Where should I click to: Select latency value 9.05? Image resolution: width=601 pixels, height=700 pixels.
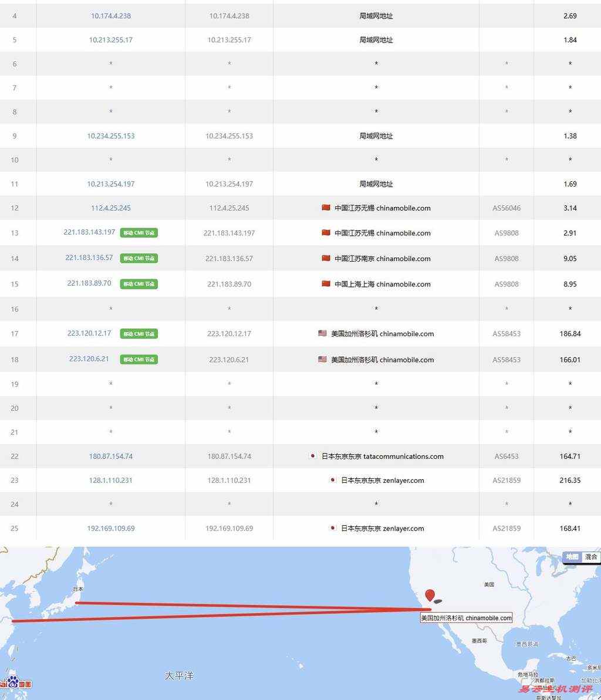[570, 259]
